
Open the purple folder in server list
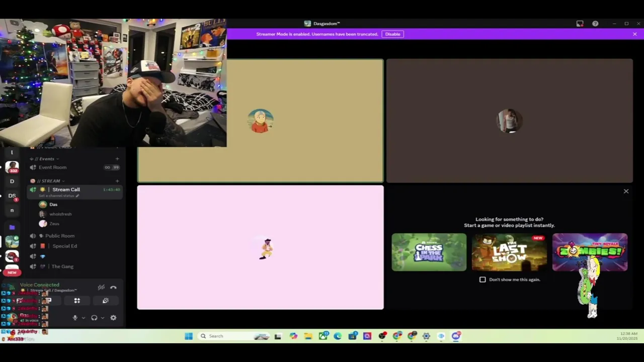[12, 227]
